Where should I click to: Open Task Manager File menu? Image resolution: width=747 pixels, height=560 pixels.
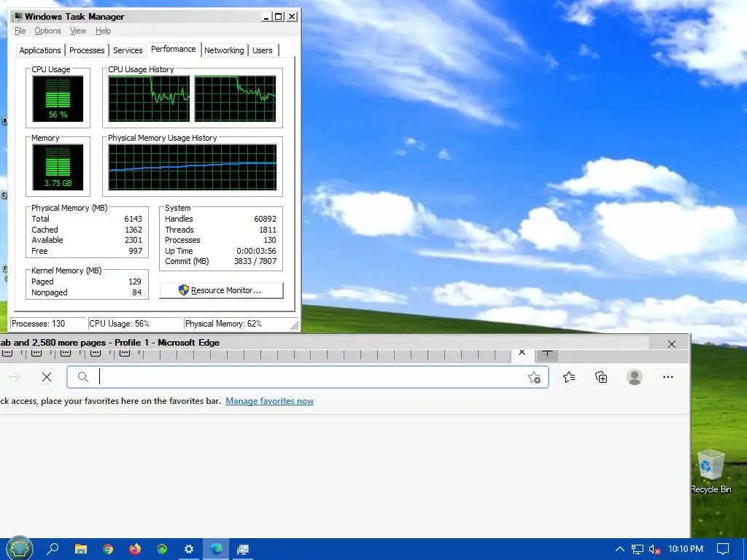20,31
